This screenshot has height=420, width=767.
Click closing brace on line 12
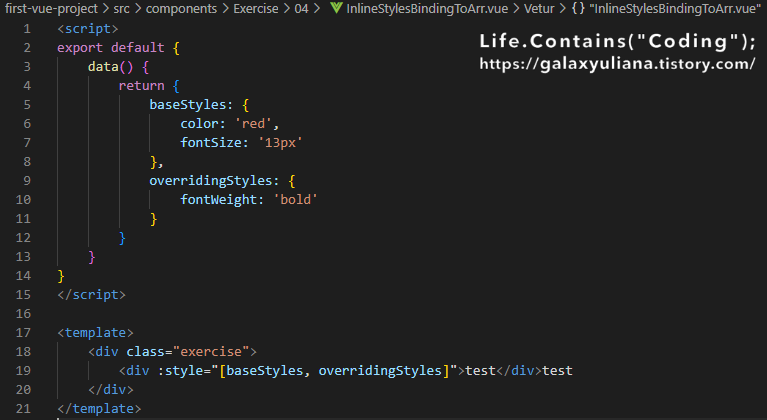click(x=122, y=238)
